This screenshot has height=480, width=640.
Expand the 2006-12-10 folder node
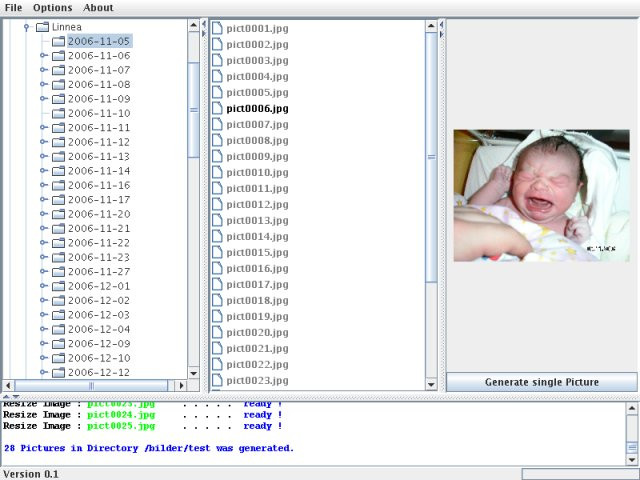[x=44, y=358]
